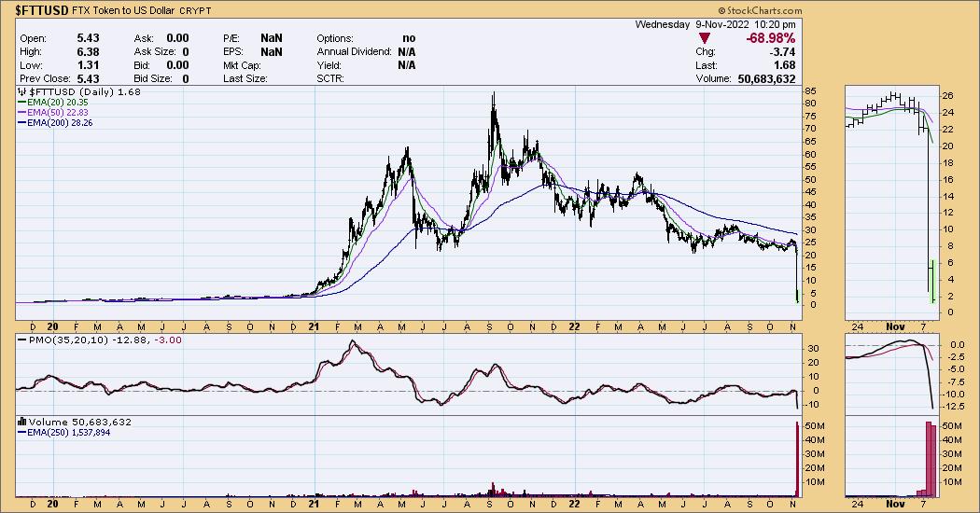
Task: Click the chart-type icon beside $FTTUSD (Daily)
Action: tap(21, 91)
